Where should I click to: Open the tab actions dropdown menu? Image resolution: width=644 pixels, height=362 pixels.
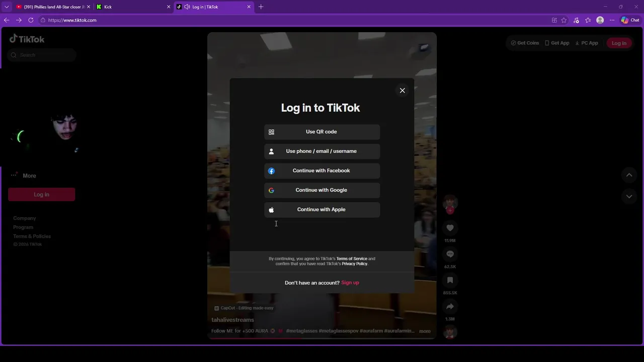(x=7, y=7)
